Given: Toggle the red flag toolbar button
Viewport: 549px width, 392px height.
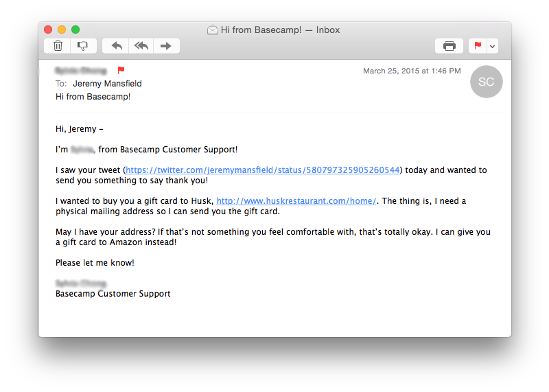Looking at the screenshot, I should click(478, 46).
